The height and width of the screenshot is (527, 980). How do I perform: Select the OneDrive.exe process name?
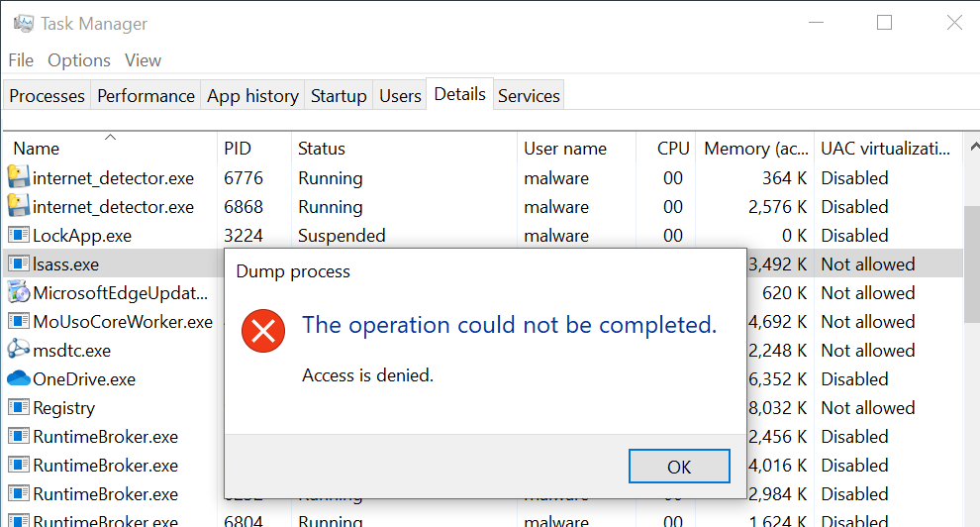pyautogui.click(x=84, y=379)
